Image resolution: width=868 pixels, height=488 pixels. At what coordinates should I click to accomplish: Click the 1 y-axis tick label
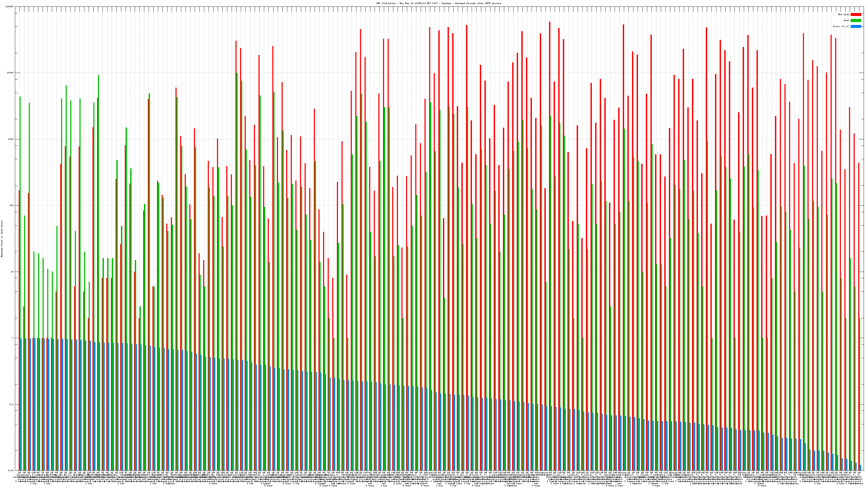13,338
